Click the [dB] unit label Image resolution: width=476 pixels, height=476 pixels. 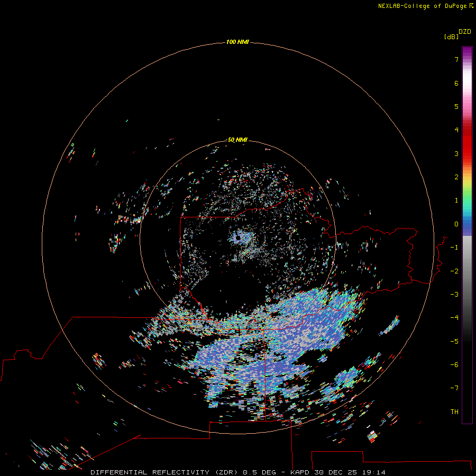click(451, 36)
